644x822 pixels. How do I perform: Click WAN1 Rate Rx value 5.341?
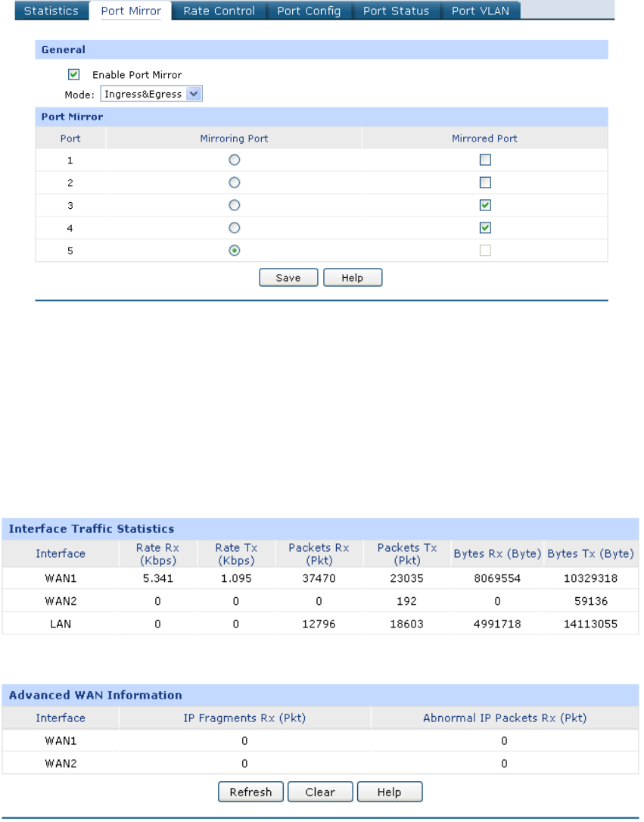point(157,578)
